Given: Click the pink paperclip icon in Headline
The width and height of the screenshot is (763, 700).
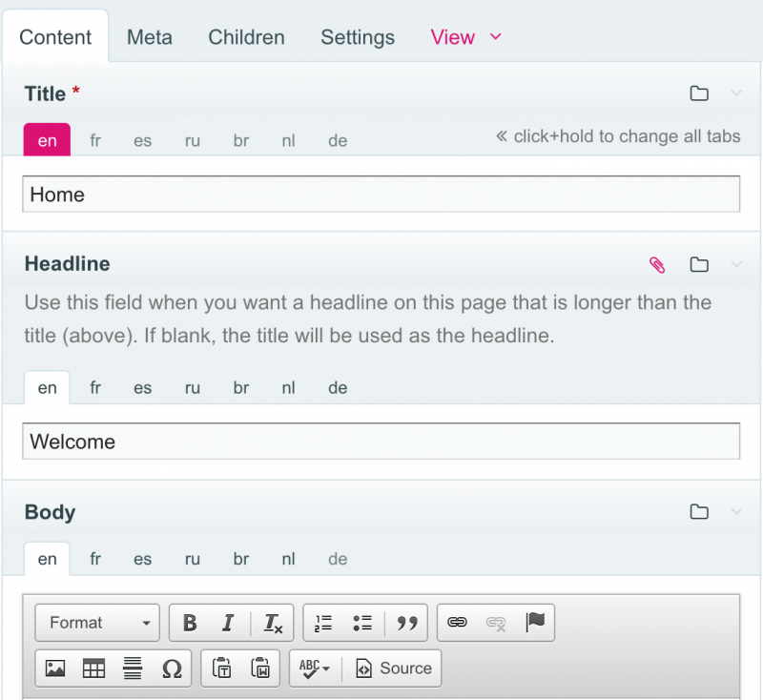Looking at the screenshot, I should pos(657,265).
